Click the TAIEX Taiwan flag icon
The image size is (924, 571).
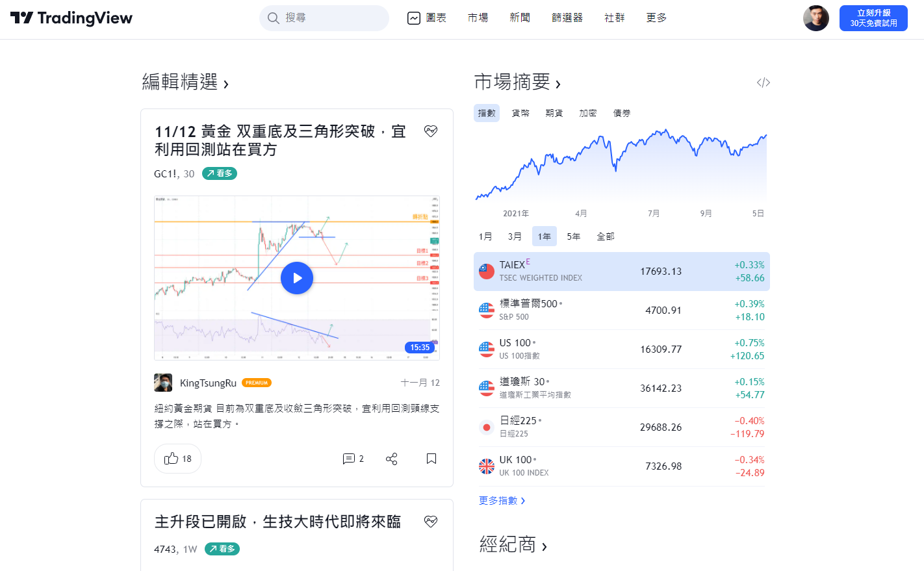click(487, 272)
